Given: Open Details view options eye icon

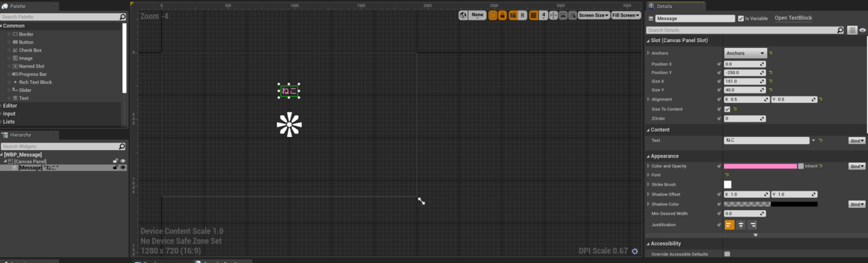Looking at the screenshot, I should pos(862,30).
